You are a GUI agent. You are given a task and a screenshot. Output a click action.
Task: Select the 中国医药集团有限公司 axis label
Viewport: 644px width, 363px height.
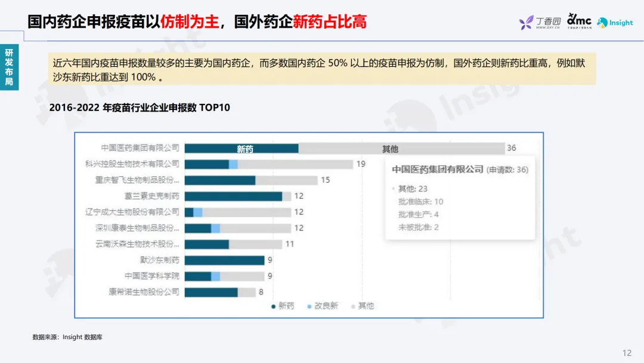(x=140, y=147)
